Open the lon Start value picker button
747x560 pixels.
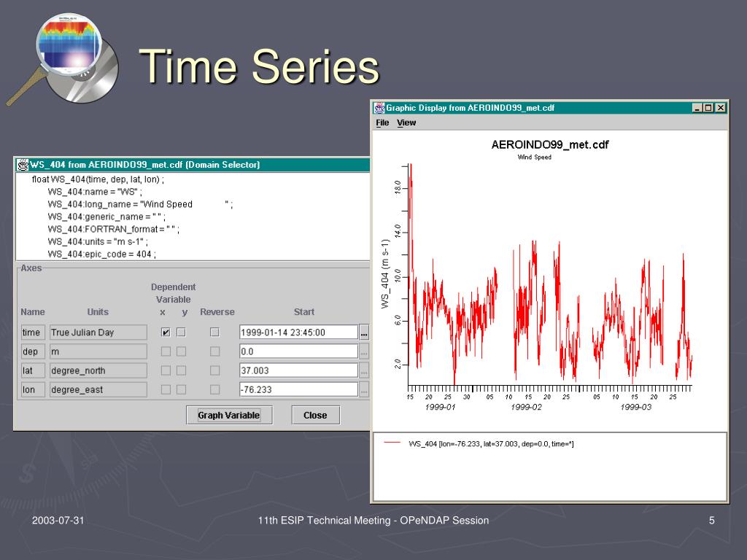364,389
